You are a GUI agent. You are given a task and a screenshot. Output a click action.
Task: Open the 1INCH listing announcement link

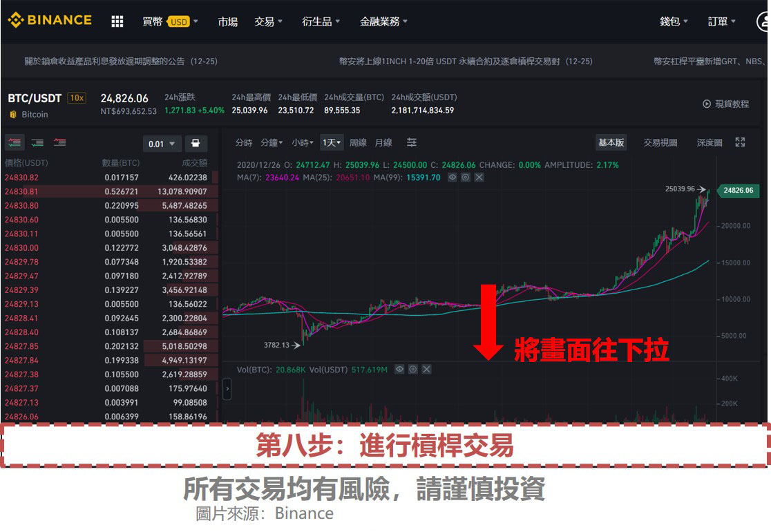pos(456,61)
